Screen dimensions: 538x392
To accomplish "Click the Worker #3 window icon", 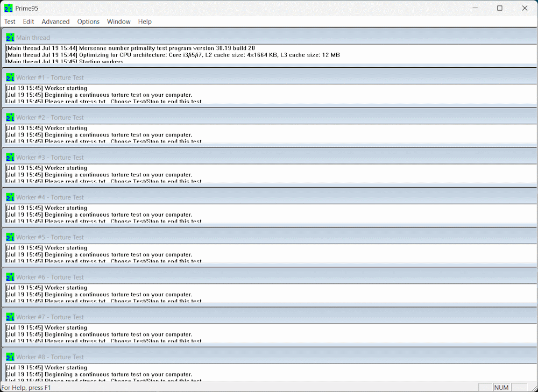I will coord(10,158).
